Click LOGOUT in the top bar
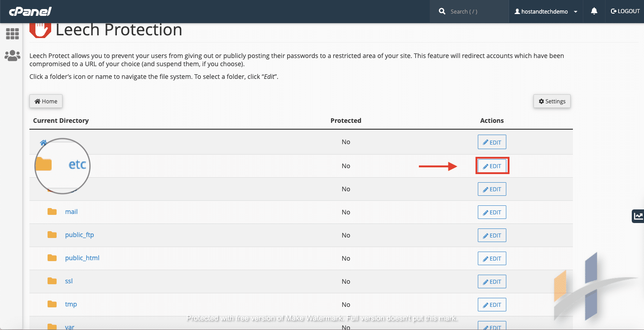 (x=625, y=11)
